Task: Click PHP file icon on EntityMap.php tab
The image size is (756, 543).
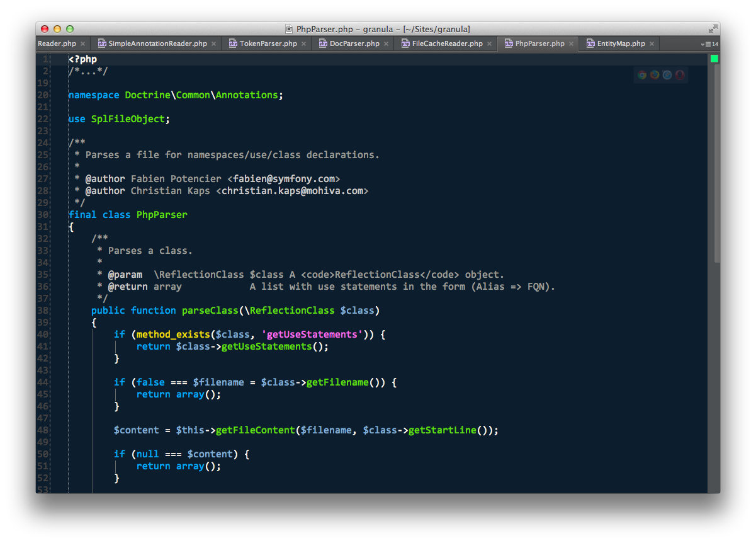Action: (x=590, y=43)
